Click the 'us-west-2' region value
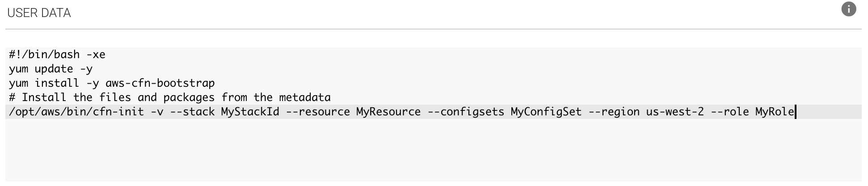 click(675, 112)
